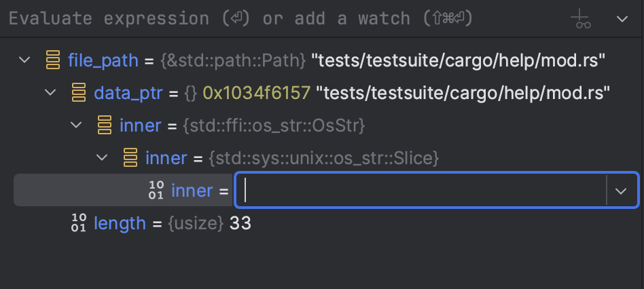This screenshot has height=289, width=644.
Task: Click the OsStr inner struct icon
Action: 105,125
